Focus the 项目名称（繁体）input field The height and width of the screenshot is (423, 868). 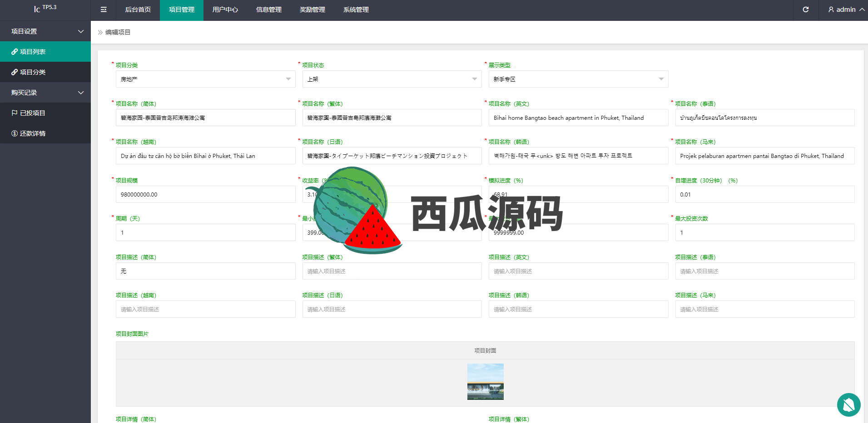(x=392, y=118)
